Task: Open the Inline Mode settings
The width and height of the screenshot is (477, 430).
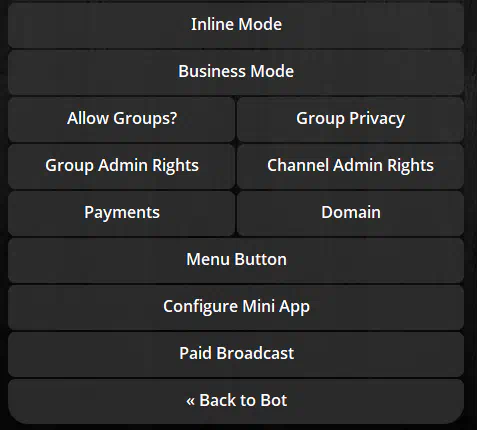Action: (x=236, y=26)
